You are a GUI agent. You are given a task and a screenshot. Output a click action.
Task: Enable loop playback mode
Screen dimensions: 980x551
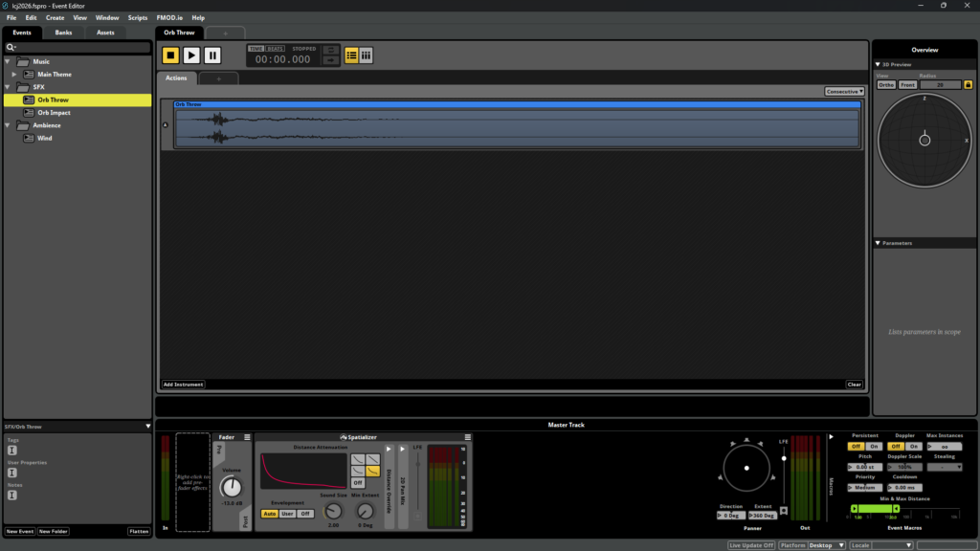pyautogui.click(x=331, y=50)
